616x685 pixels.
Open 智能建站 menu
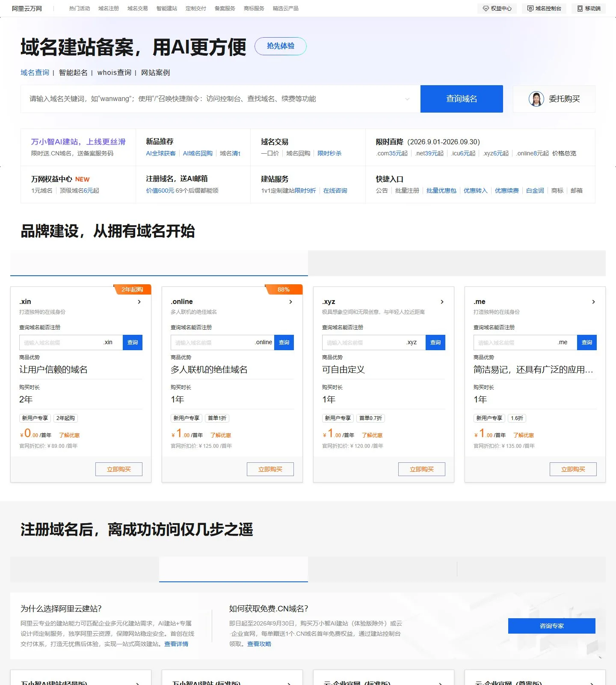tap(167, 9)
